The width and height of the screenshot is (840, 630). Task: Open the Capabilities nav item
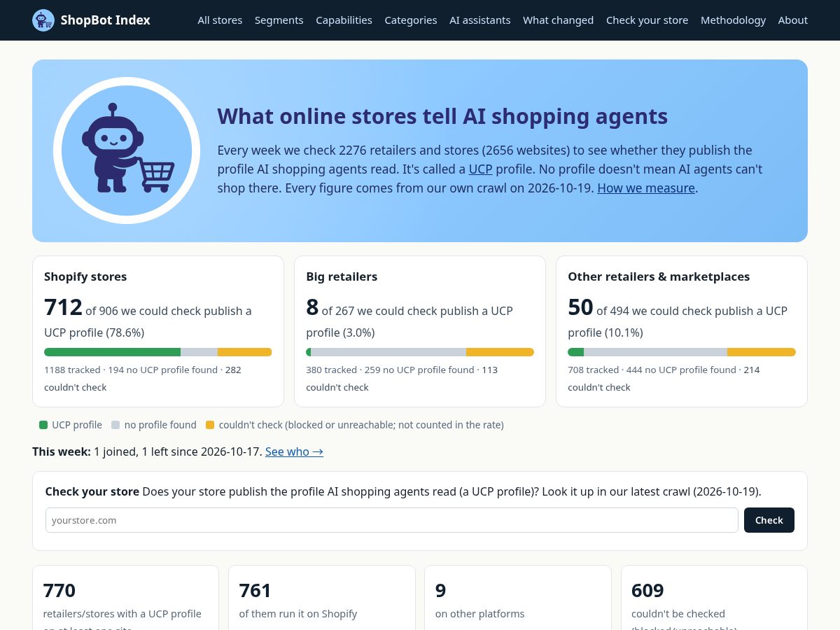click(x=344, y=20)
